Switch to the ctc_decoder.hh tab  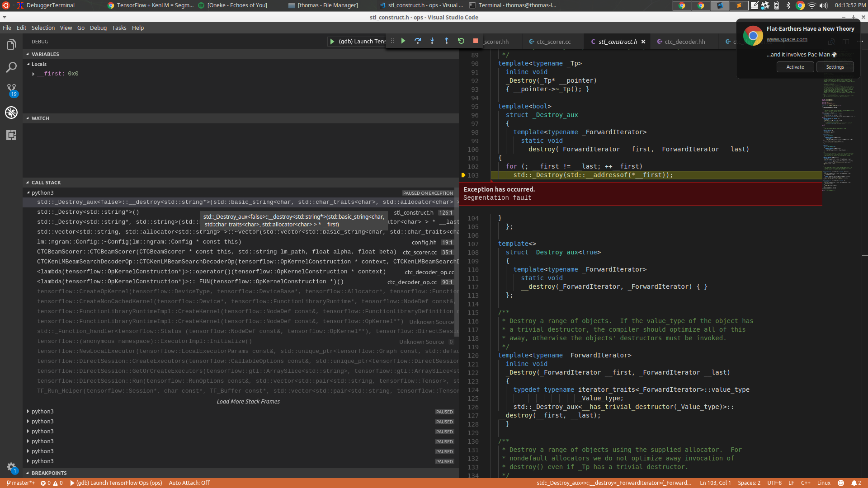(684, 42)
